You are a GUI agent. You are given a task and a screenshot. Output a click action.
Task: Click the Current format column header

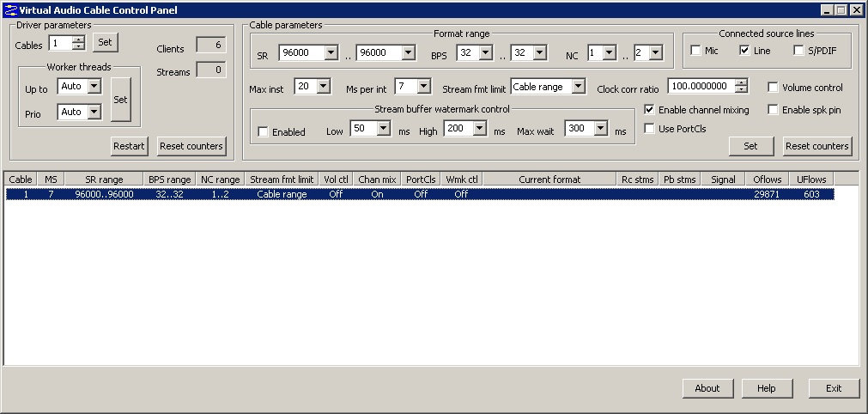[x=549, y=180]
